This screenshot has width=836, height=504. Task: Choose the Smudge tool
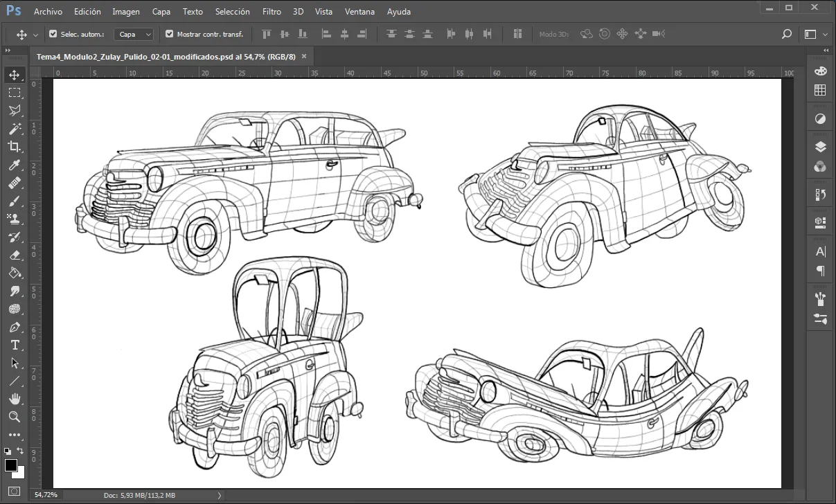pos(14,291)
